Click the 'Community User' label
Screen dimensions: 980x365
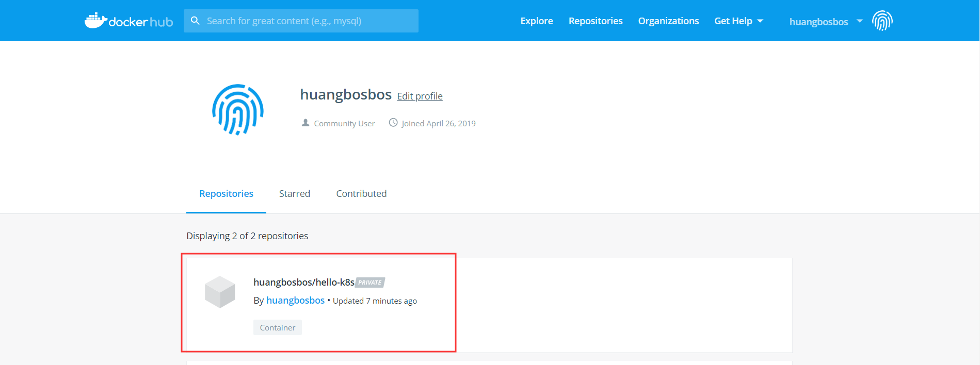344,123
